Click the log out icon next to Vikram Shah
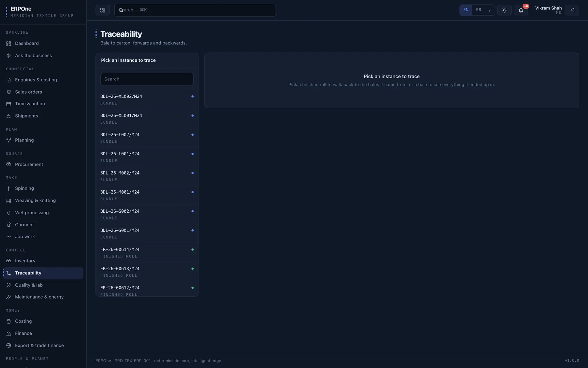The height and width of the screenshot is (368, 588). pos(572,10)
